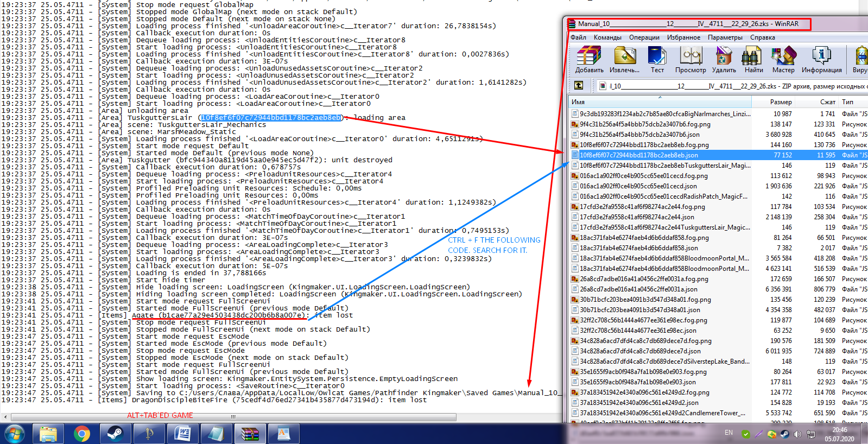
Task: Open the Файл menu in WinRAR
Action: click(x=578, y=37)
